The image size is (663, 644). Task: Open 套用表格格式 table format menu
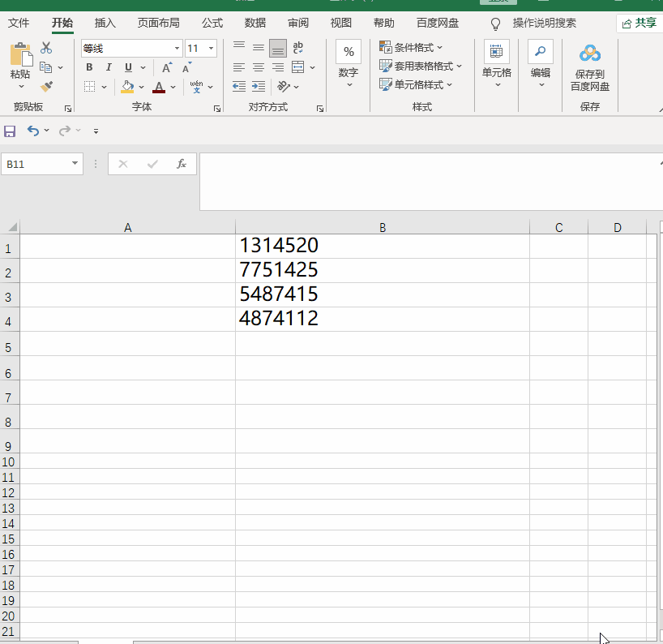pos(421,66)
